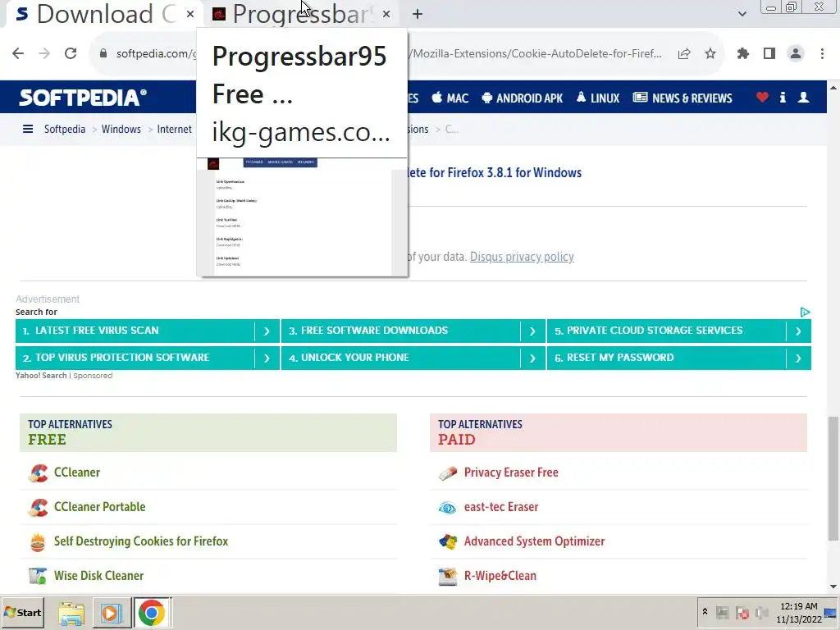Open Privacy Eraser Free link
Viewport: 840px width, 630px height.
(x=511, y=472)
